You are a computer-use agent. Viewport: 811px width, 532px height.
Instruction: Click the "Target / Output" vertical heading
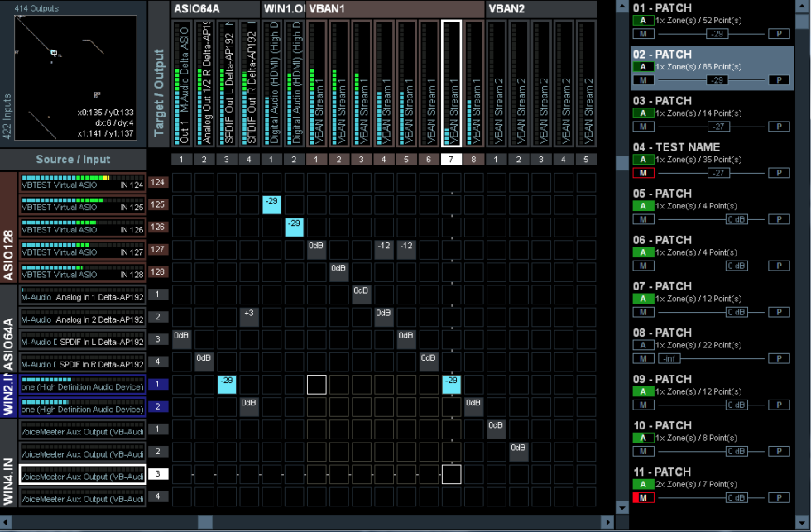[x=159, y=93]
